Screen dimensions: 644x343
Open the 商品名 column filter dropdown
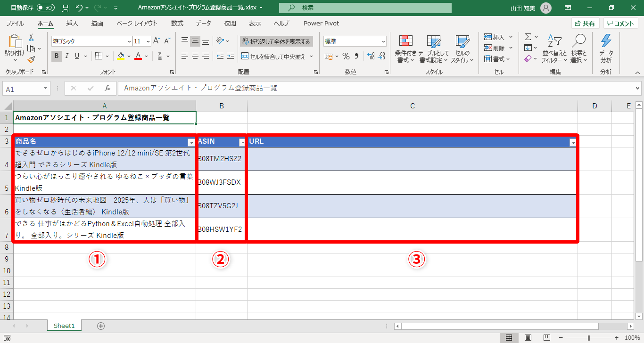coord(191,142)
